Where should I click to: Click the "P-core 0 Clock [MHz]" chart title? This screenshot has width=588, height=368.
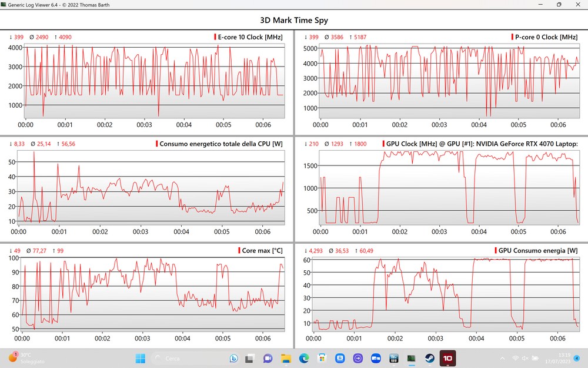[546, 37]
